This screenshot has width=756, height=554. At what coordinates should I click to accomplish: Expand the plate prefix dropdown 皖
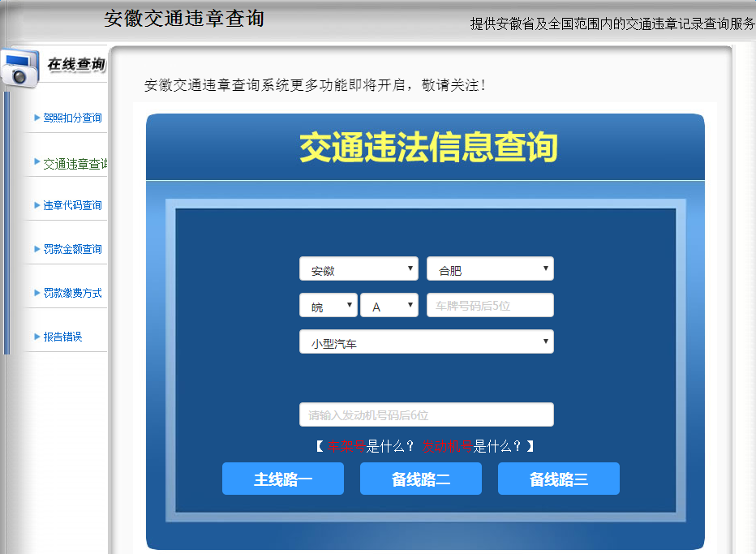(x=328, y=305)
